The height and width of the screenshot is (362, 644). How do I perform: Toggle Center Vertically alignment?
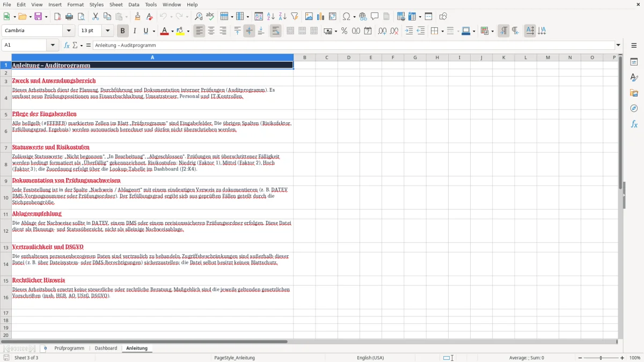coord(249,31)
